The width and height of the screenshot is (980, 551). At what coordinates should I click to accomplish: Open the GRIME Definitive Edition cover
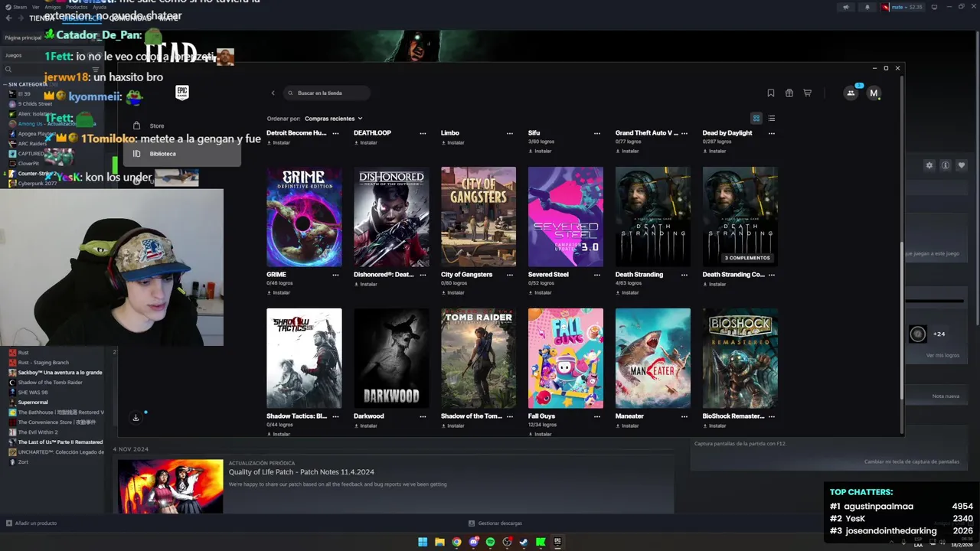(304, 217)
